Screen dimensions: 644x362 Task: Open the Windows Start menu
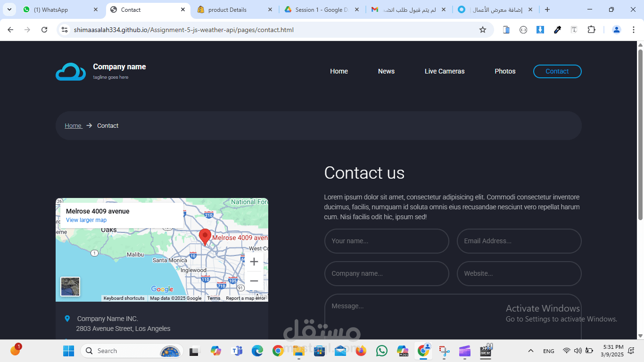click(68, 351)
